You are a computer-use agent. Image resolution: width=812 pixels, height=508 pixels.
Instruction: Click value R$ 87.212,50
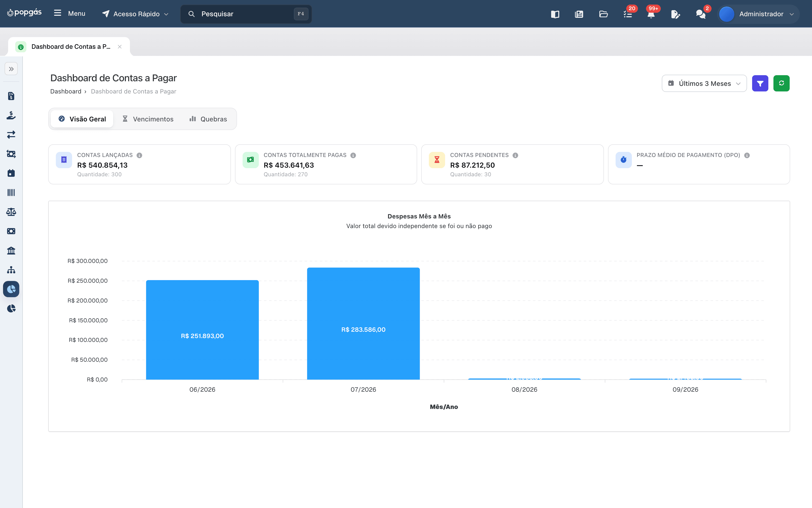pos(472,165)
